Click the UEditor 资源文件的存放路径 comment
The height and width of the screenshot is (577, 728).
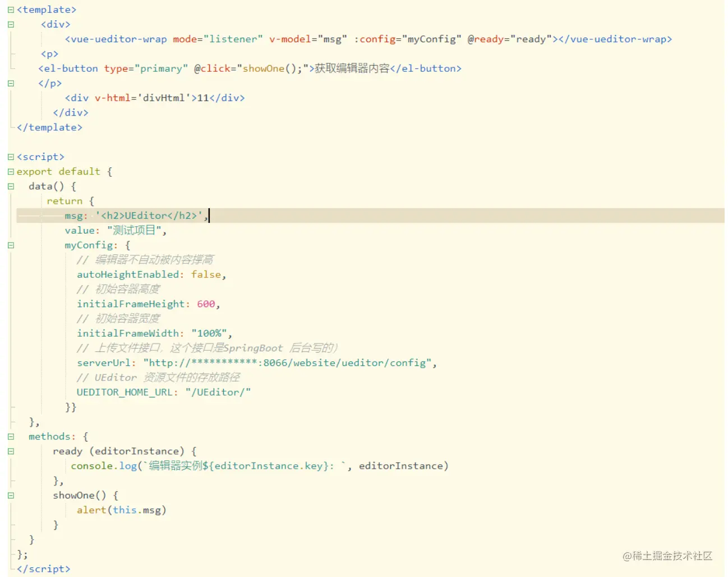pos(159,378)
